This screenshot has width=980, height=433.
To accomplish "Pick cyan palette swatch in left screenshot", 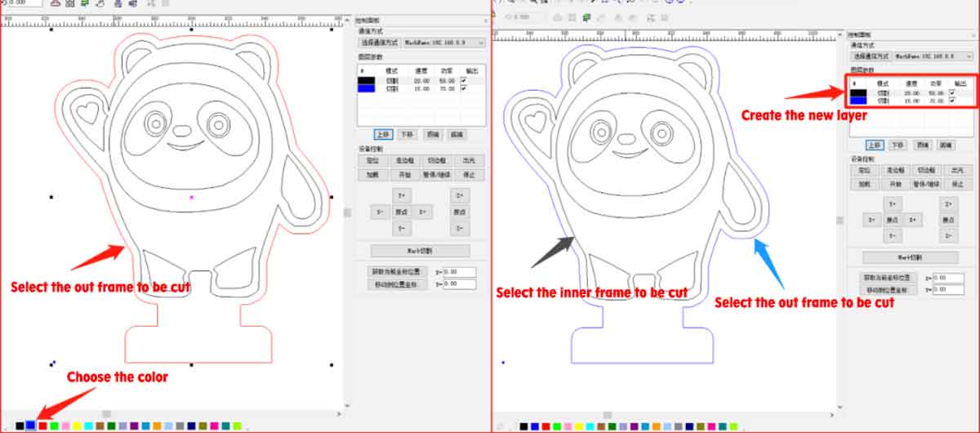I will click(88, 426).
